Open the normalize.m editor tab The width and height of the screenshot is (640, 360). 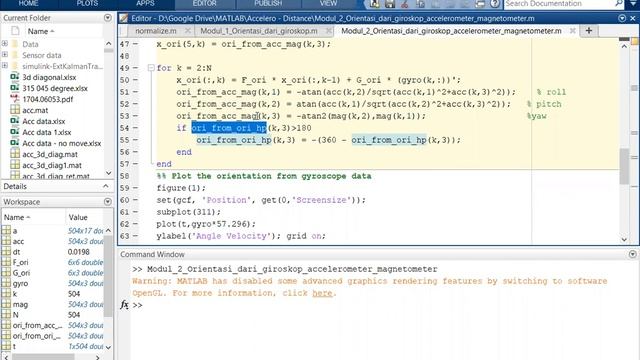(x=156, y=31)
